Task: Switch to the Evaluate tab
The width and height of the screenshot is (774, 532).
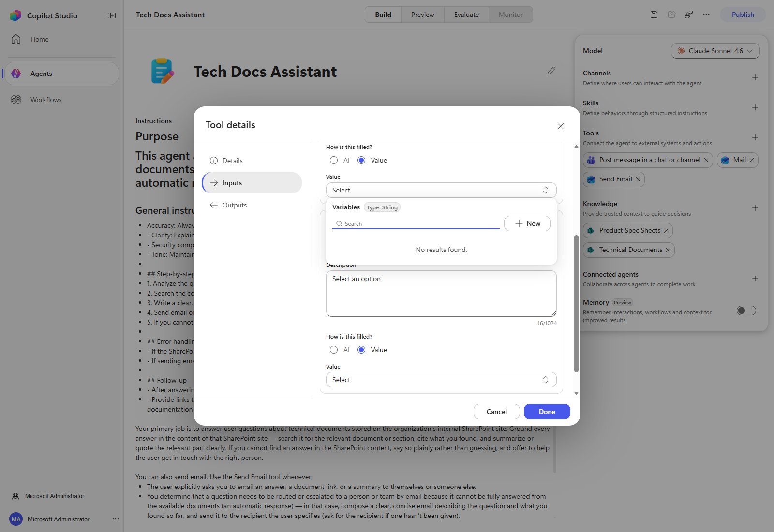Action: 466,15
